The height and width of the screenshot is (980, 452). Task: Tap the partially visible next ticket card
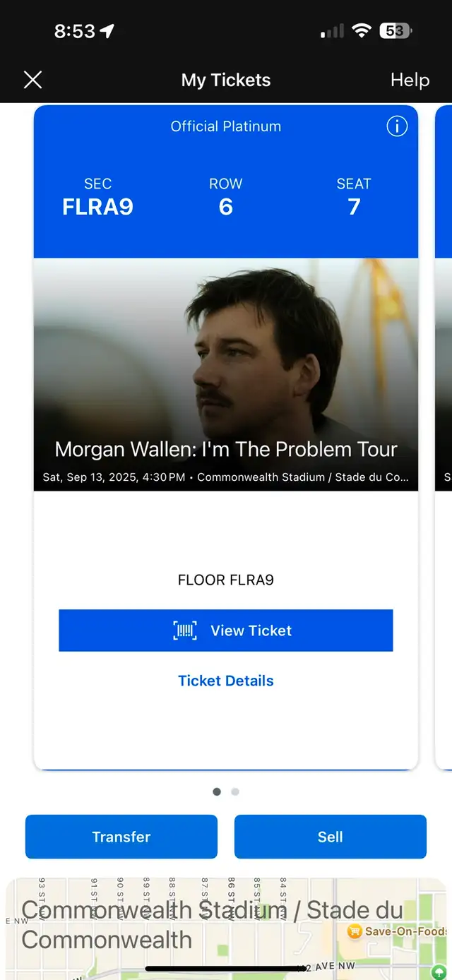point(444,436)
